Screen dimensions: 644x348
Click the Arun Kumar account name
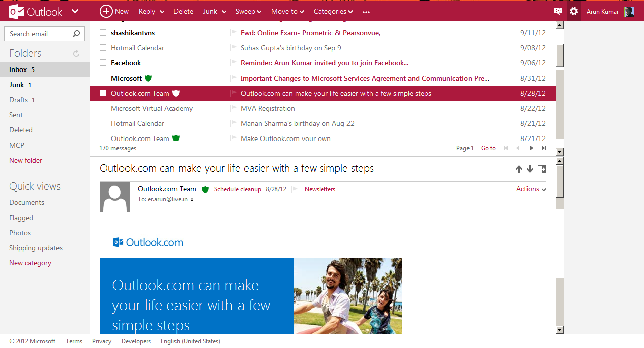coord(602,11)
